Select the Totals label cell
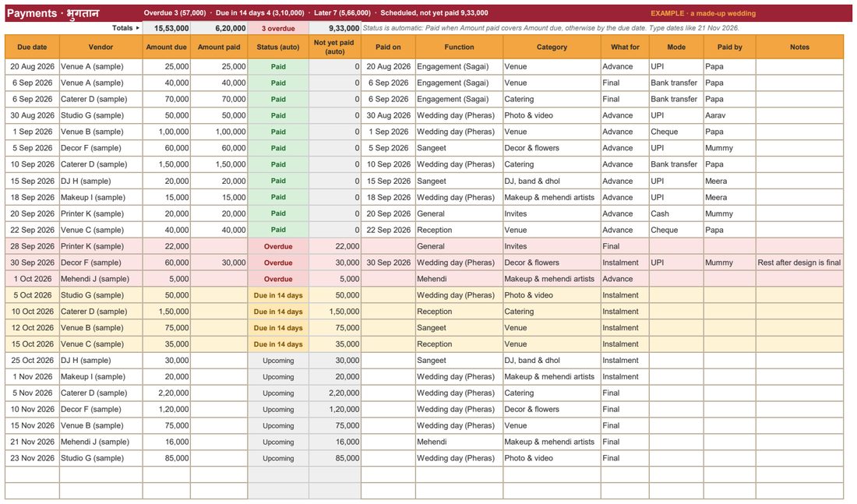 click(73, 28)
